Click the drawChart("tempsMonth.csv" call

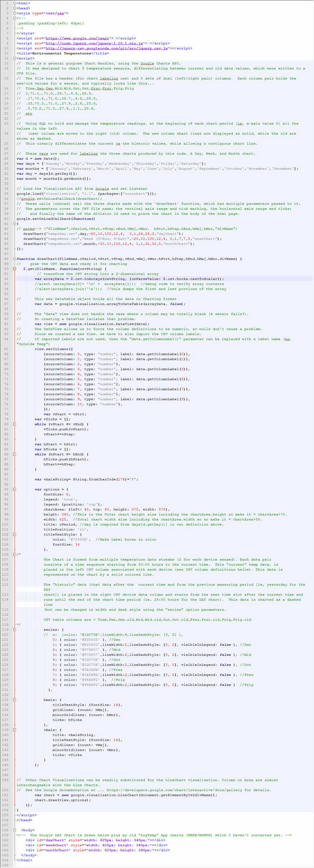pyautogui.click(x=109, y=244)
